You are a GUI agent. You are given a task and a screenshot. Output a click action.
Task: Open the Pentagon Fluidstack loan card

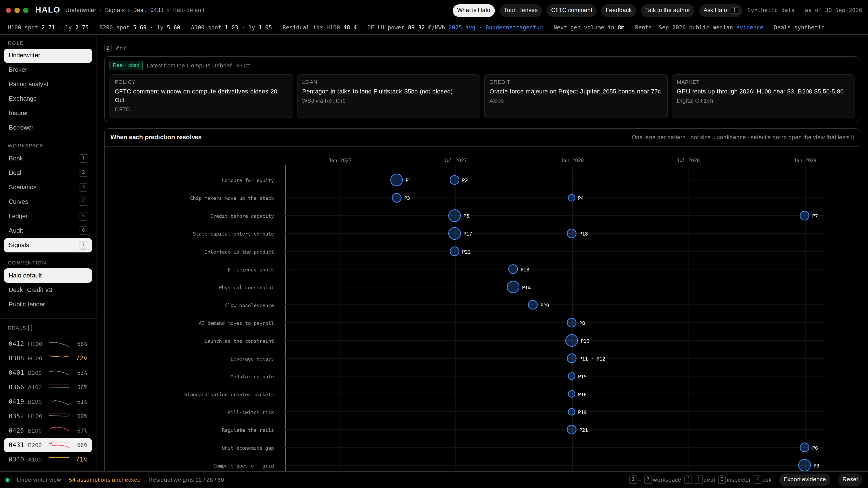[388, 96]
